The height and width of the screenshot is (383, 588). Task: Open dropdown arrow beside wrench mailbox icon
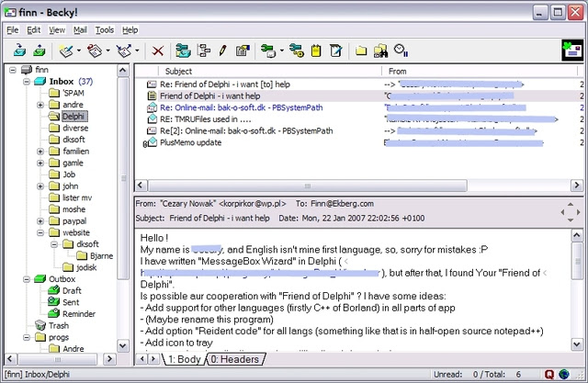[x=282, y=51]
